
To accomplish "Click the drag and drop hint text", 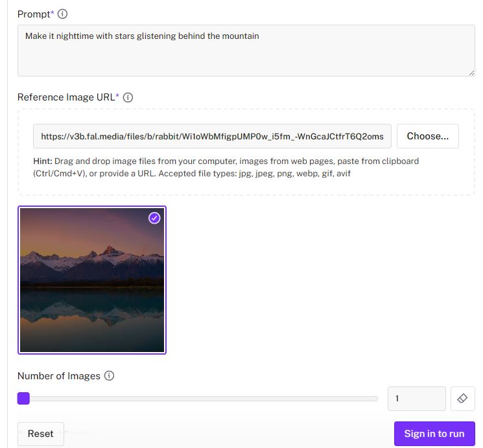I will (226, 167).
